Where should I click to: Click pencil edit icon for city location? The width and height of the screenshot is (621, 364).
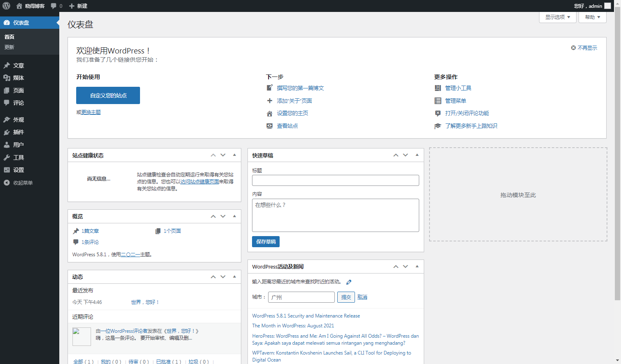(x=349, y=282)
